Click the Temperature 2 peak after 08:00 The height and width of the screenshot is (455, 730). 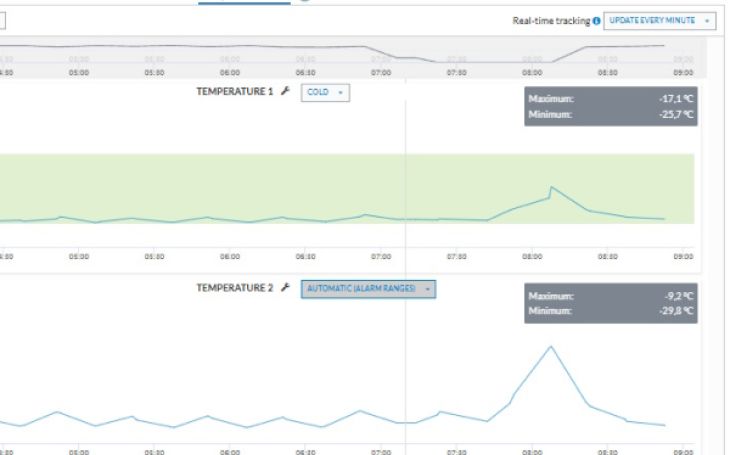pyautogui.click(x=551, y=346)
